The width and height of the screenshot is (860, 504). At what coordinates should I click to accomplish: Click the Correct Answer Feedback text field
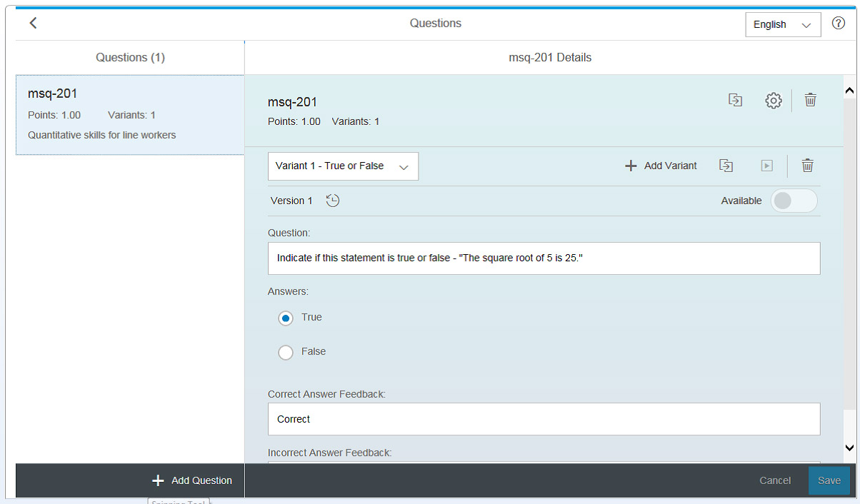click(x=544, y=419)
